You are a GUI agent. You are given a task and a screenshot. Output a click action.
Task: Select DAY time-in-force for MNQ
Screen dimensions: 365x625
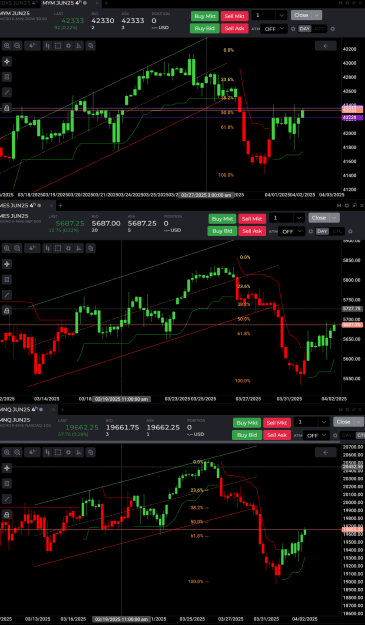[347, 436]
